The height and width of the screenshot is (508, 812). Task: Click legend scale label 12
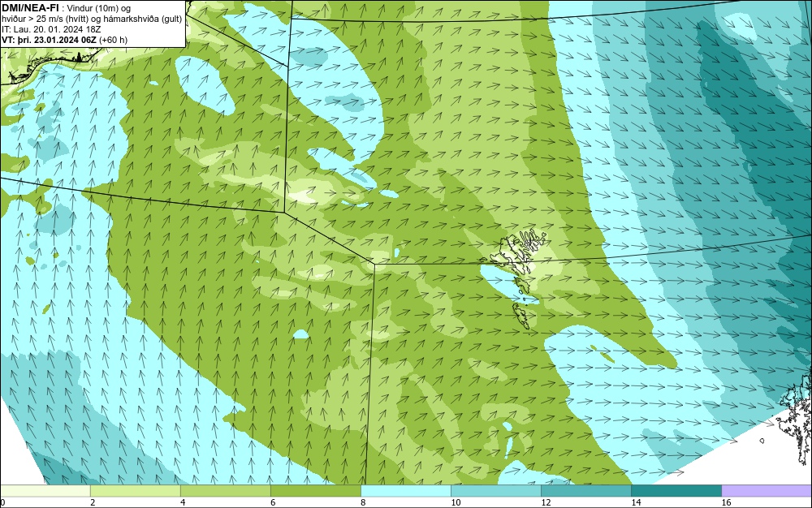(x=546, y=502)
